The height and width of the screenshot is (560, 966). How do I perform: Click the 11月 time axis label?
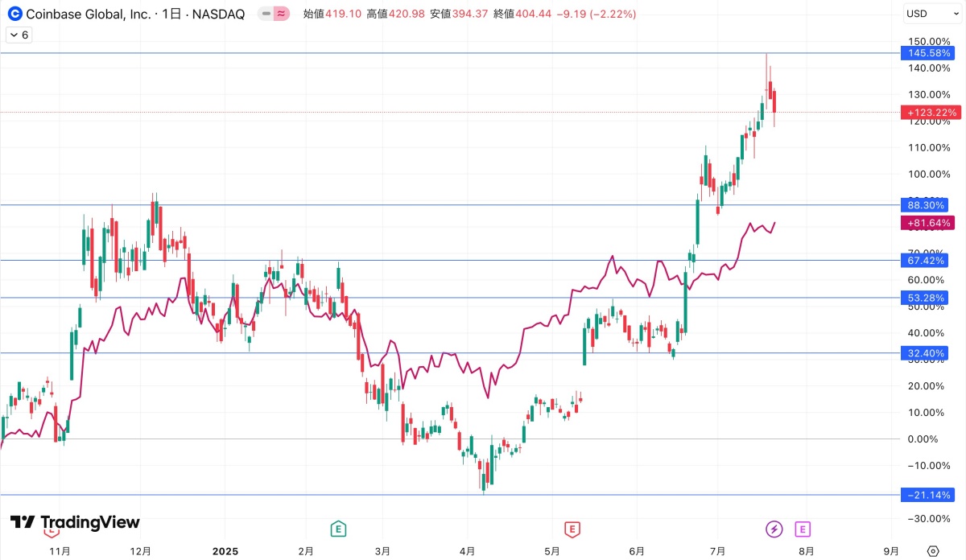(x=60, y=551)
